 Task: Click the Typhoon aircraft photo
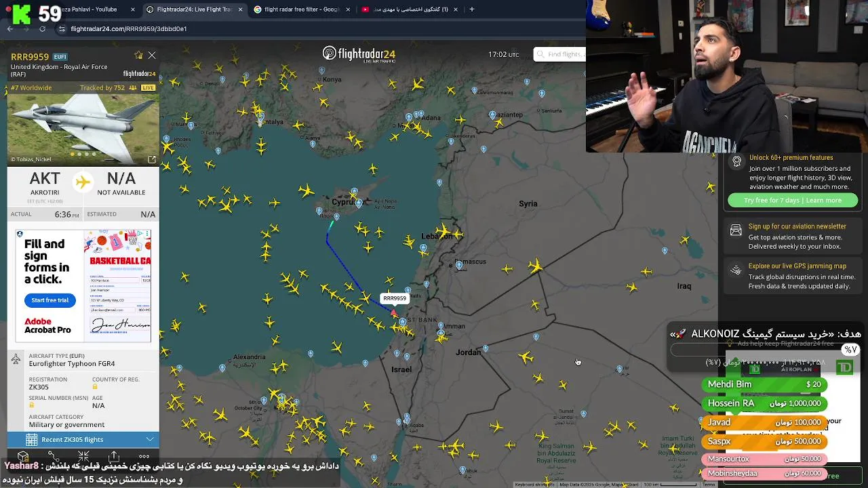(83, 129)
